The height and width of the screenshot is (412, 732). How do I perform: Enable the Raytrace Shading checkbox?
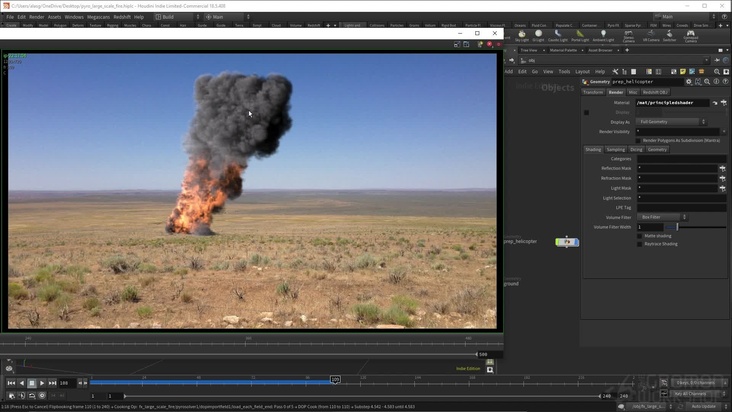point(640,244)
